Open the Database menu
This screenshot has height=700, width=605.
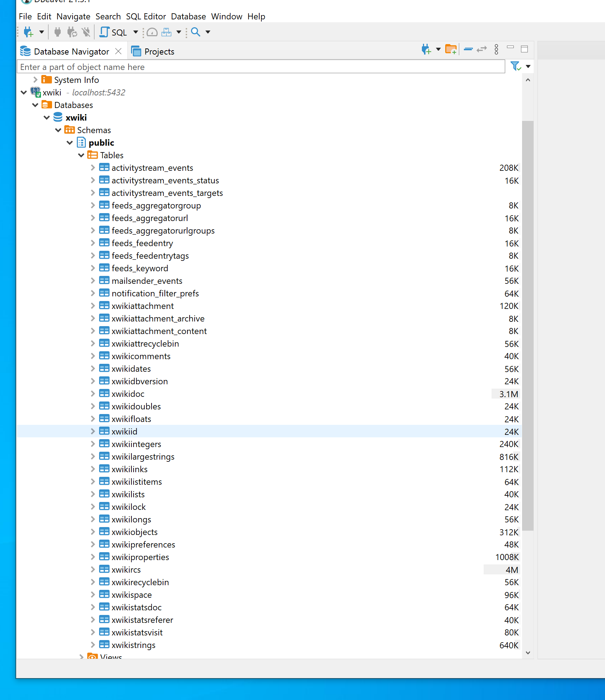tap(188, 17)
